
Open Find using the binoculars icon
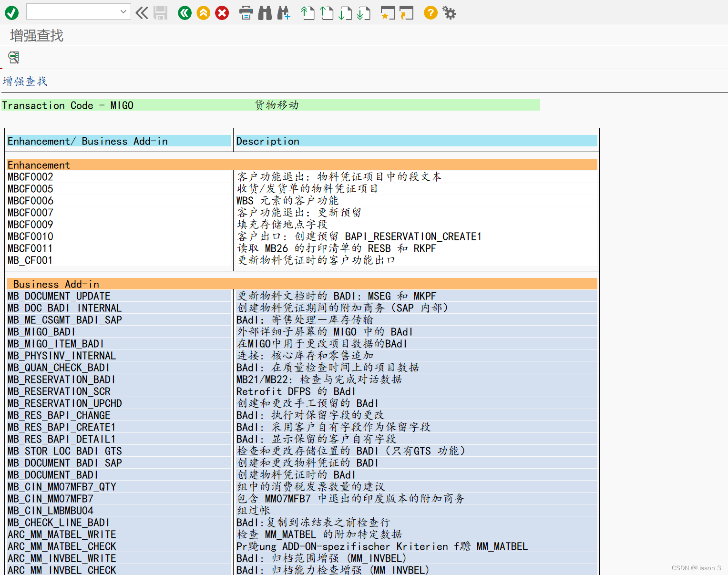[x=264, y=13]
